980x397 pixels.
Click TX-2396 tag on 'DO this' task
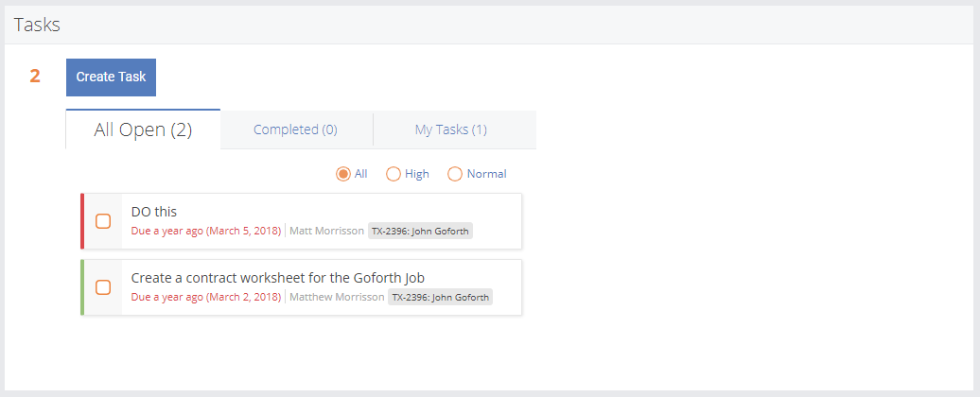[420, 231]
